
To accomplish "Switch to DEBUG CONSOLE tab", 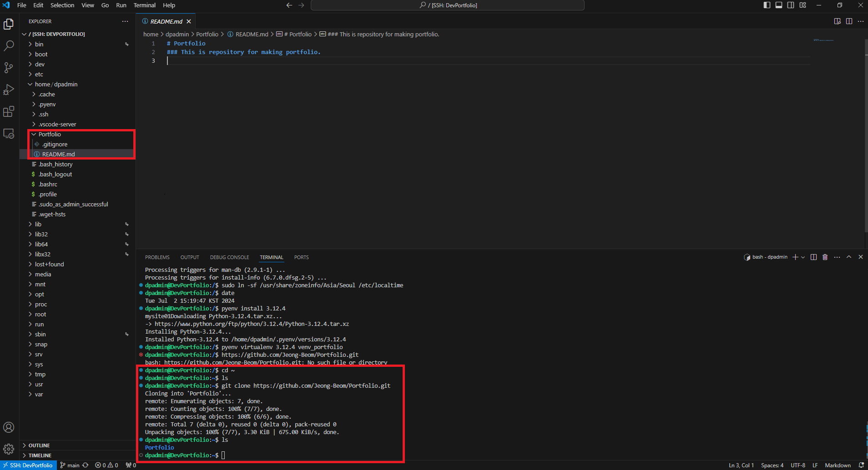I will tap(230, 257).
